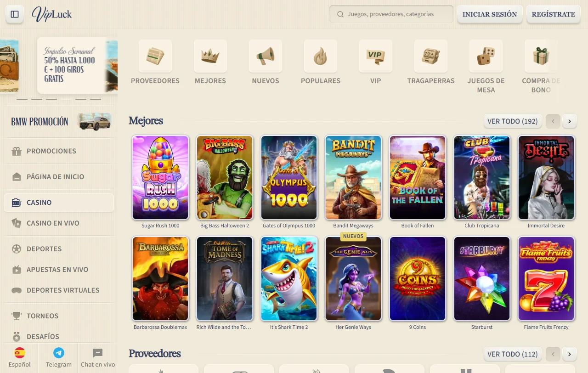Go to Promociones in sidebar
This screenshot has height=373, width=588.
59,151
